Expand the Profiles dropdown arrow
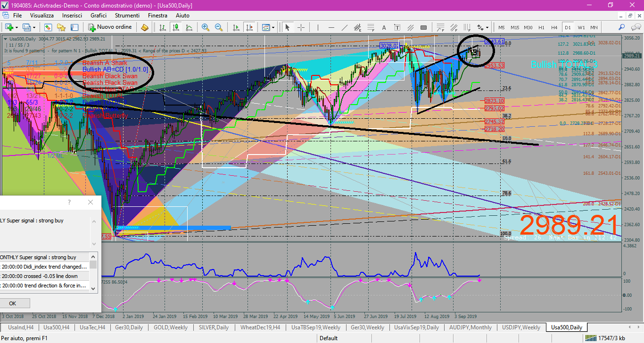This screenshot has height=343, width=644. pos(34,27)
